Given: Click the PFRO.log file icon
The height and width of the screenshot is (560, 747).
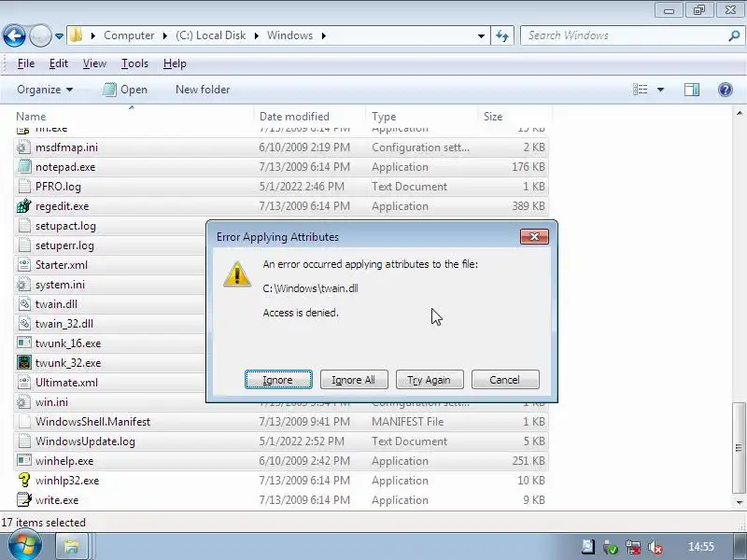Looking at the screenshot, I should [23, 187].
